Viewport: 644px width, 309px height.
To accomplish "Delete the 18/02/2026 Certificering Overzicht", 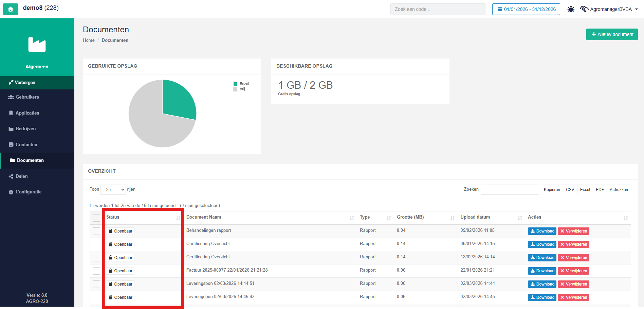I will coord(574,258).
